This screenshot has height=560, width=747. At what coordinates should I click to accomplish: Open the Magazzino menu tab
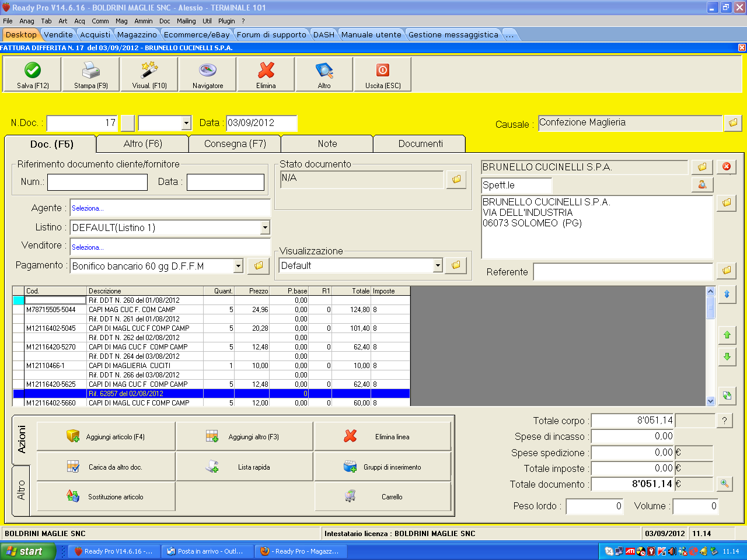coord(137,34)
